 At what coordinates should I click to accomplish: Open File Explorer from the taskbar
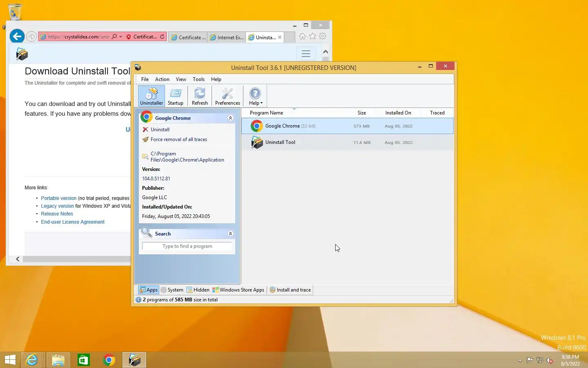coord(58,360)
